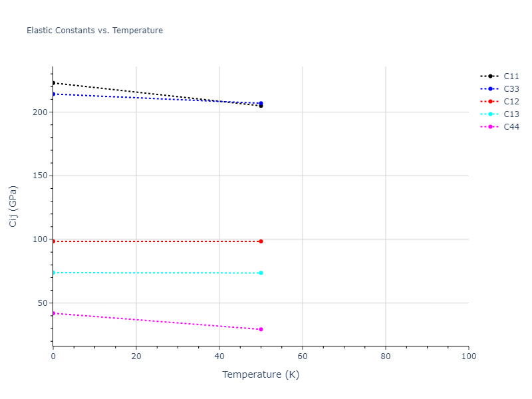
Task: Click the black C11 data point at 0 K
Action: click(x=53, y=83)
